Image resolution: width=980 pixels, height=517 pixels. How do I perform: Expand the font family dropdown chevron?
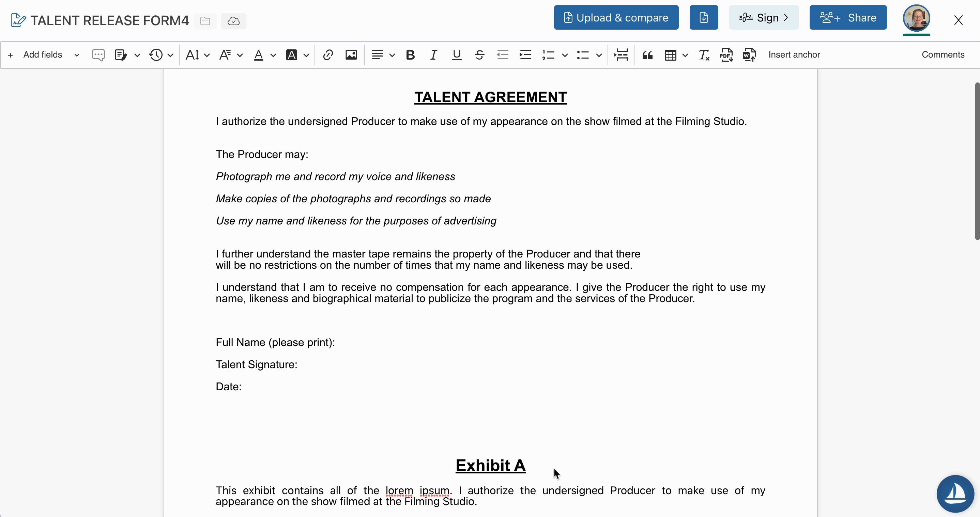pos(240,56)
